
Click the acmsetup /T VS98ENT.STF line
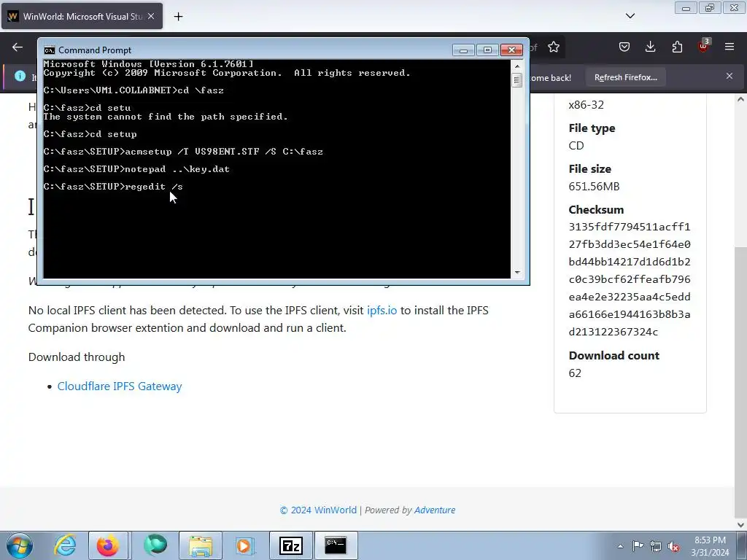point(183,152)
